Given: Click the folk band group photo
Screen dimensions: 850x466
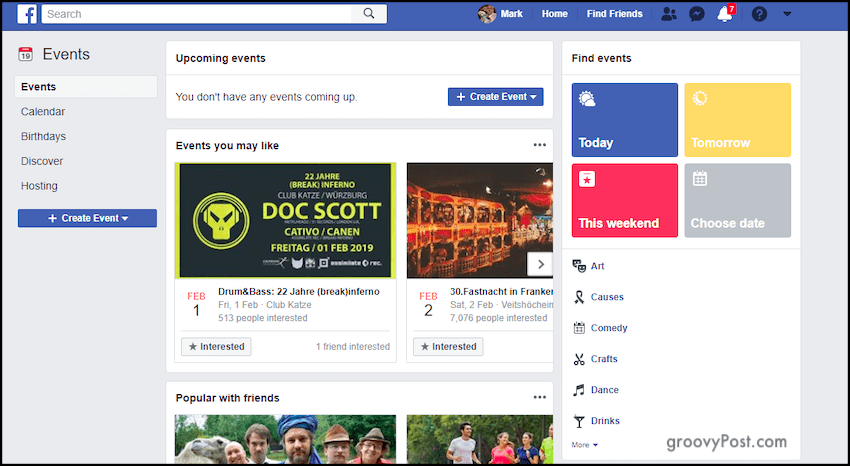Looking at the screenshot, I should tap(285, 439).
